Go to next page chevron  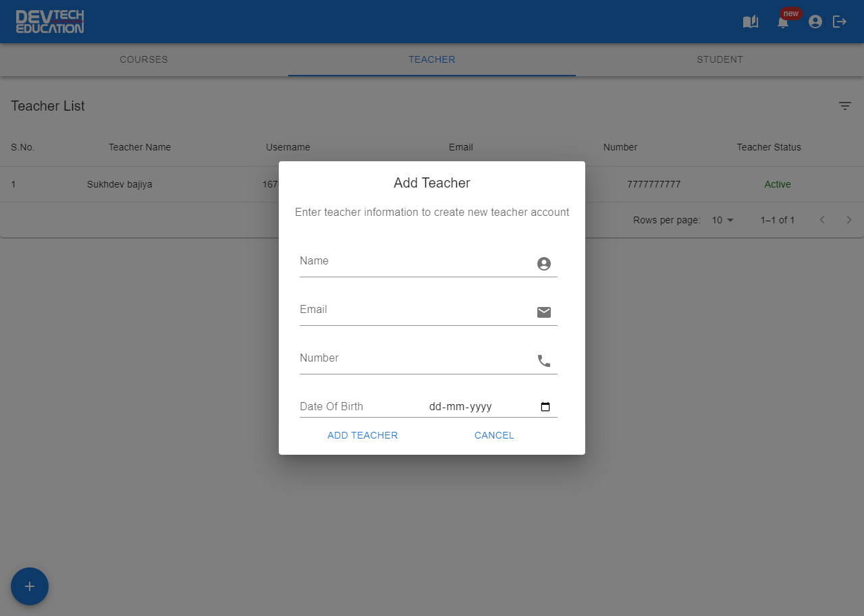849,220
